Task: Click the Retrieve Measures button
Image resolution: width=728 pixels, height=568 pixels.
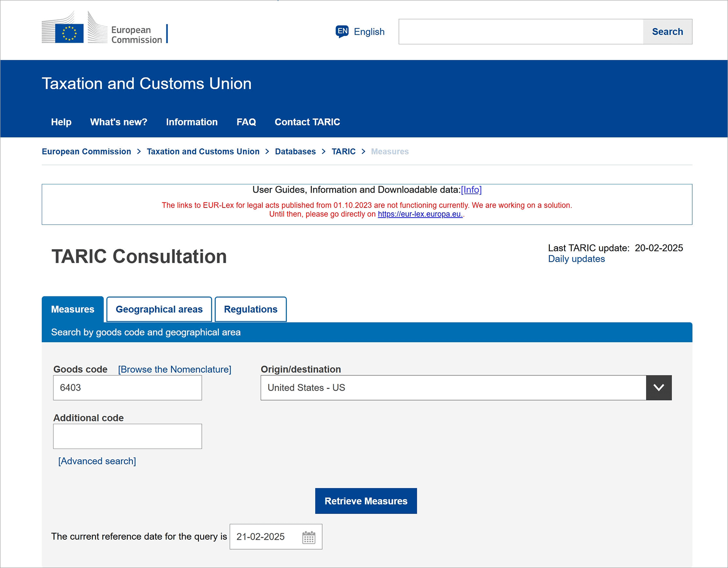Action: (366, 501)
